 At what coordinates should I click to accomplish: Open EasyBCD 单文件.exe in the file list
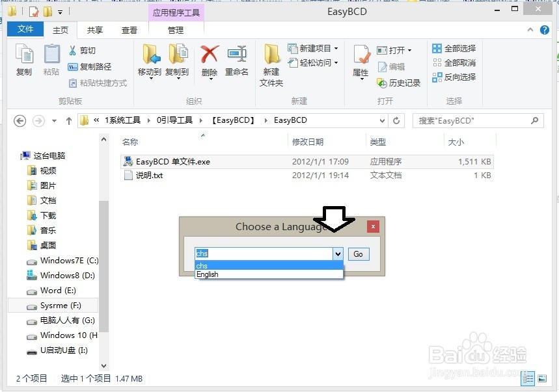coord(170,161)
